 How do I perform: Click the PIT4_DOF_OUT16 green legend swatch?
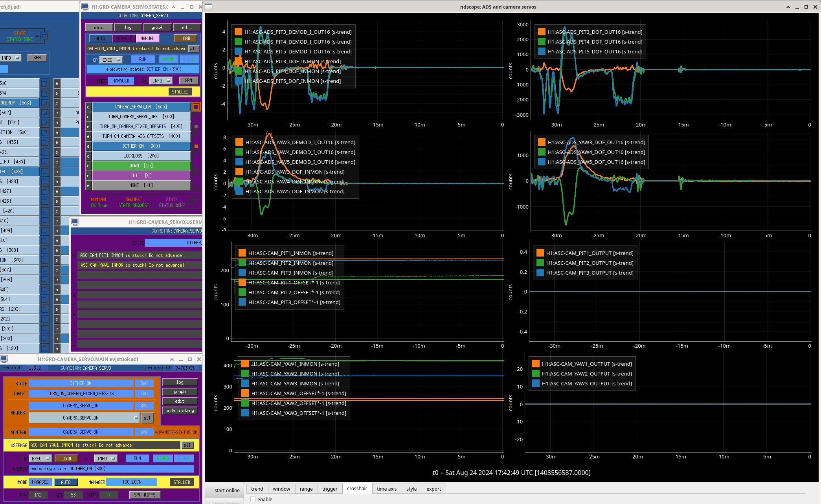click(542, 42)
